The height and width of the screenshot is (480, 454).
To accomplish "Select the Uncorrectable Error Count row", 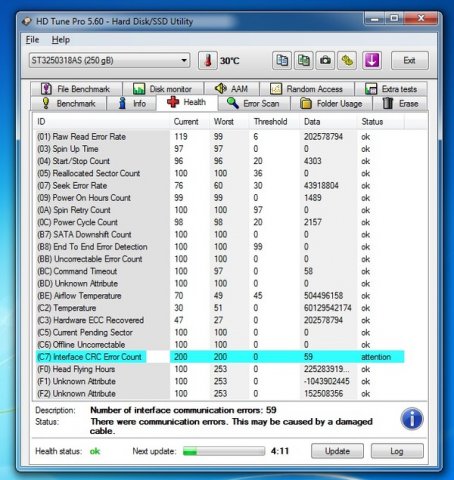I will pyautogui.click(x=220, y=259).
